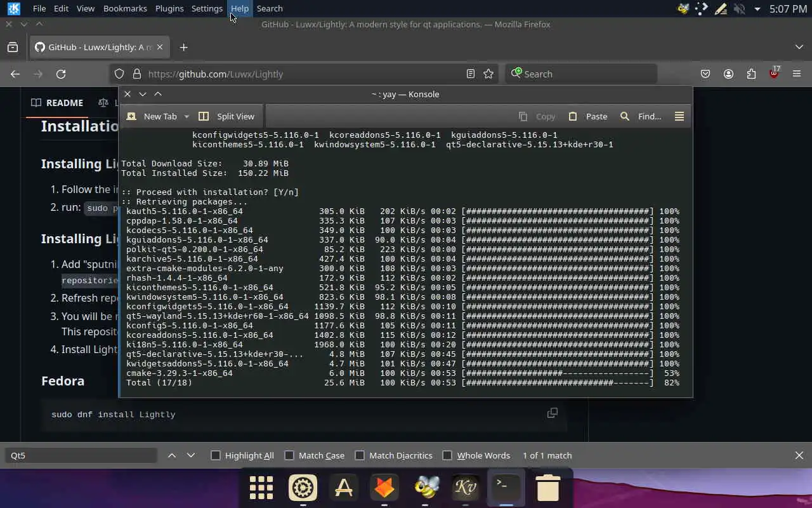The width and height of the screenshot is (812, 508).
Task: Click the muted volume tray icon
Action: [739, 9]
